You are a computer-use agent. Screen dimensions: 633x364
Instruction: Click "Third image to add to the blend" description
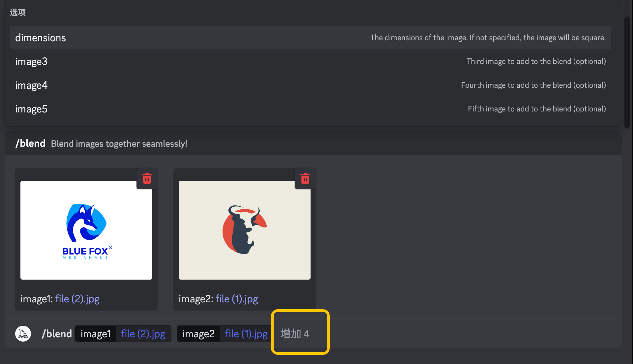(536, 61)
